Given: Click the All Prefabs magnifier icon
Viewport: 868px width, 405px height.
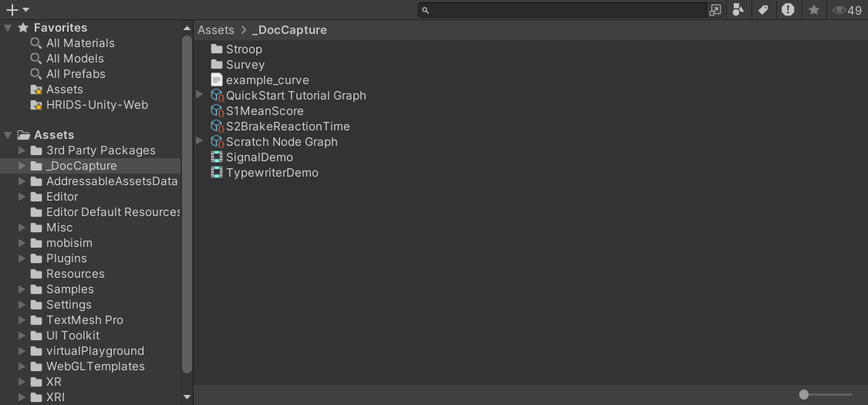Looking at the screenshot, I should 36,74.
